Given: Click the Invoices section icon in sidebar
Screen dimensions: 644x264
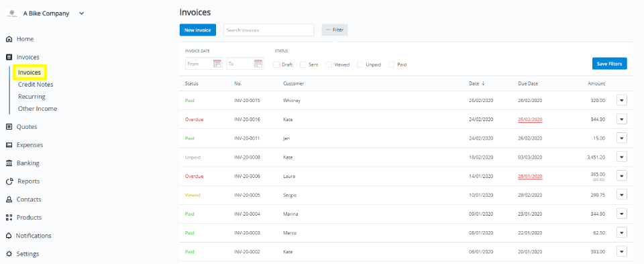Looking at the screenshot, I should click(x=9, y=57).
